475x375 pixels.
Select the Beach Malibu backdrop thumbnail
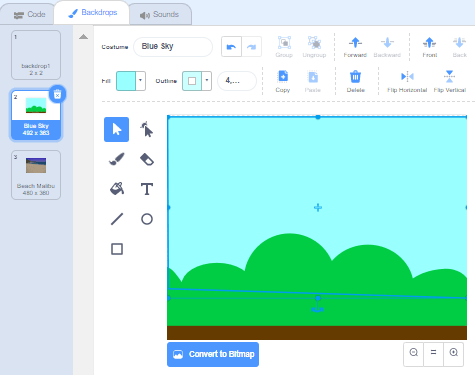tap(36, 175)
